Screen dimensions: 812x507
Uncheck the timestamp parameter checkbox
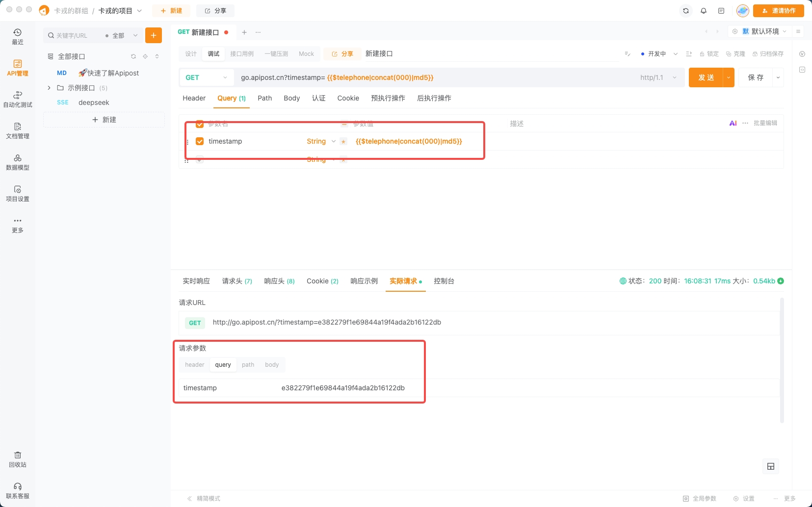[200, 141]
